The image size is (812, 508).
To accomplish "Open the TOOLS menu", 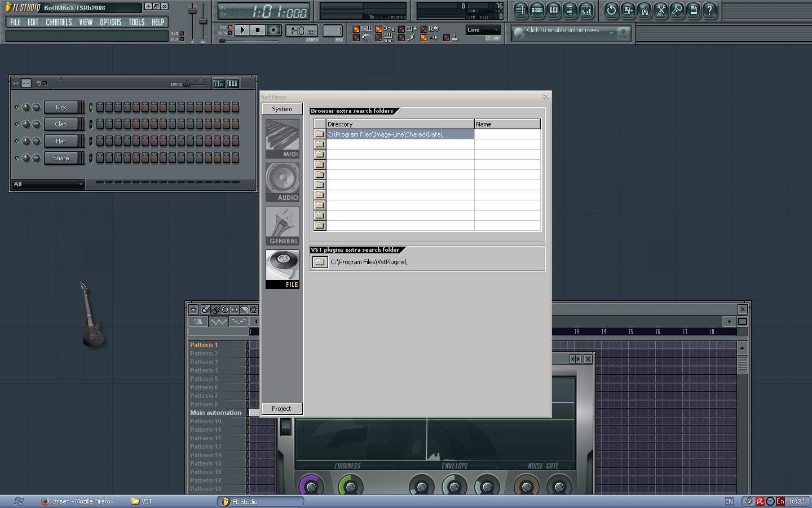I will point(136,22).
